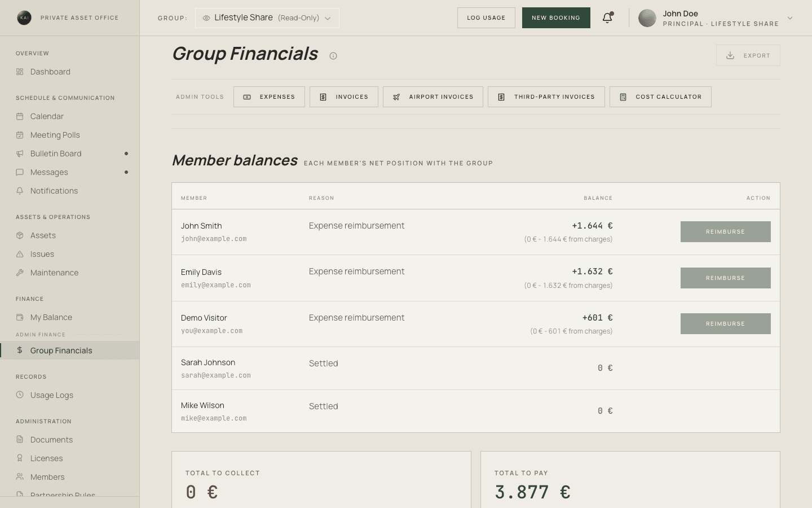The height and width of the screenshot is (508, 812).
Task: Click the Export download icon
Action: [730, 55]
